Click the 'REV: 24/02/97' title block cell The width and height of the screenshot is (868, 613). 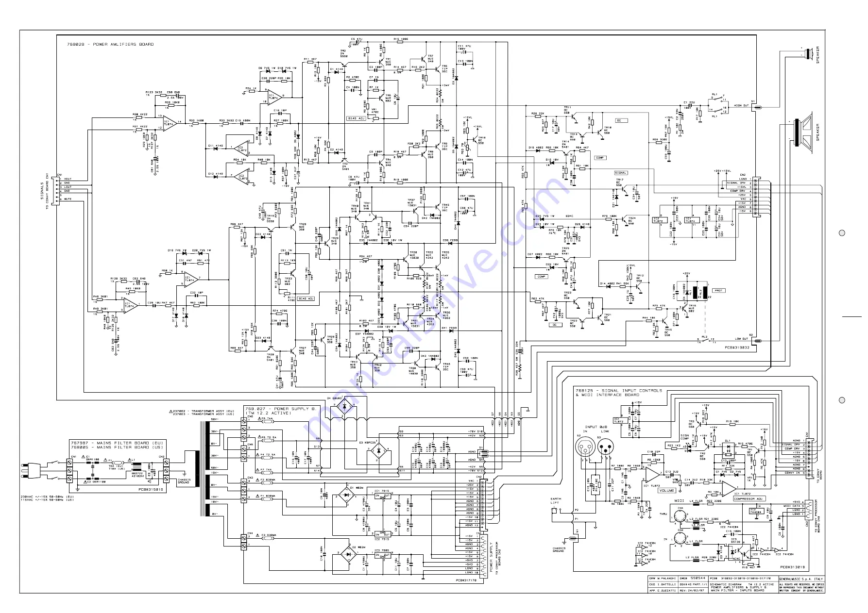(693, 591)
